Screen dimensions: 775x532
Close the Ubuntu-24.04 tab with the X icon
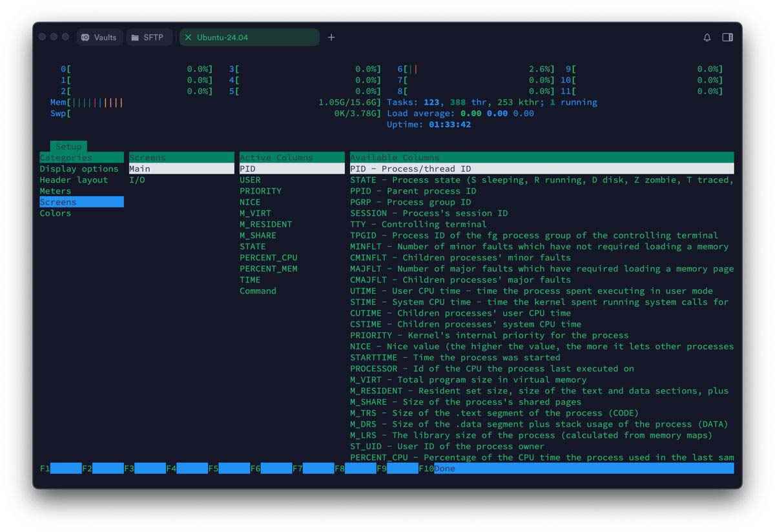[x=189, y=37]
